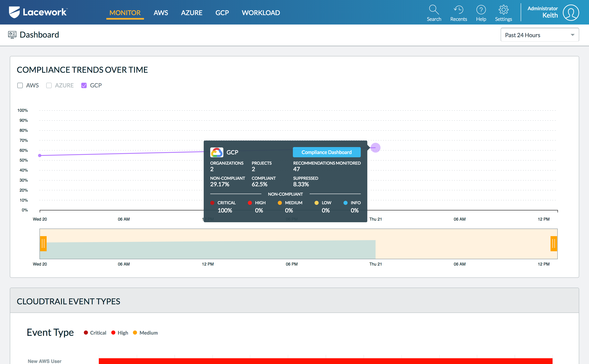Open the Recents clock icon
The width and height of the screenshot is (589, 364).
coord(458,10)
